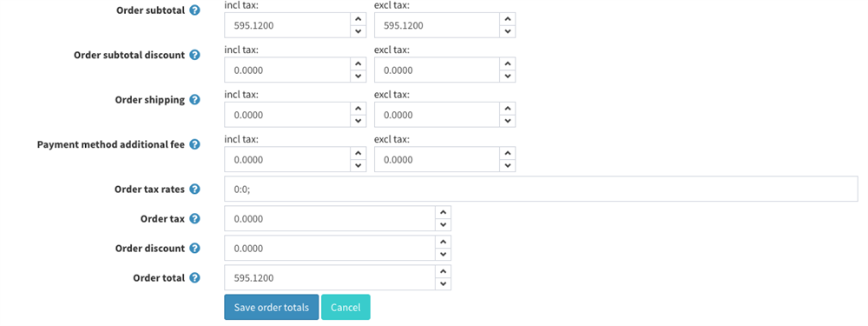This screenshot has height=326, width=868.
Task: Click help icon beside Payment method additional fee
Action: [x=194, y=144]
